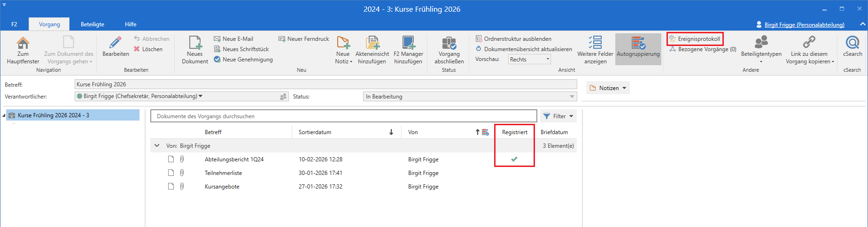This screenshot has height=227, width=868.
Task: Switch to the Beteiligte tab
Action: [93, 24]
